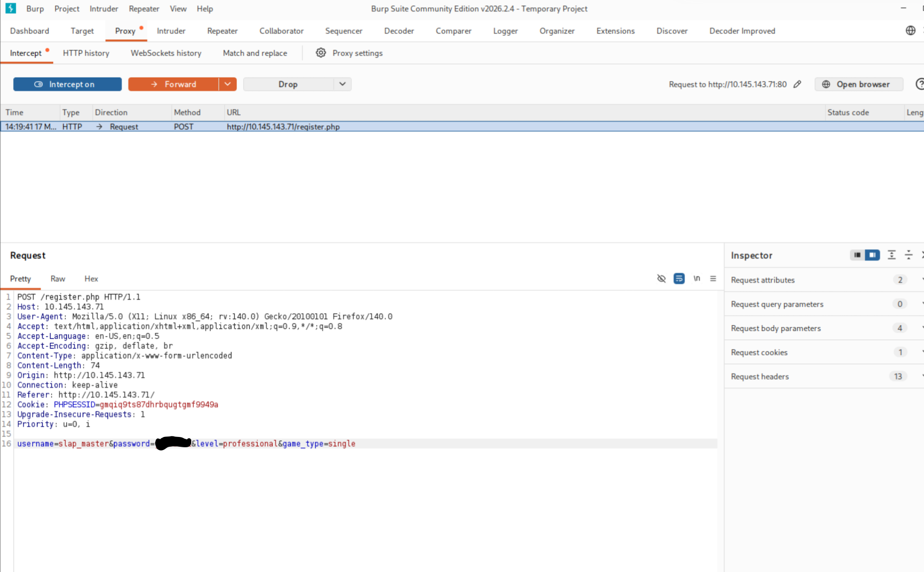Switch to Target tab
This screenshot has height=572, width=924.
pyautogui.click(x=82, y=31)
